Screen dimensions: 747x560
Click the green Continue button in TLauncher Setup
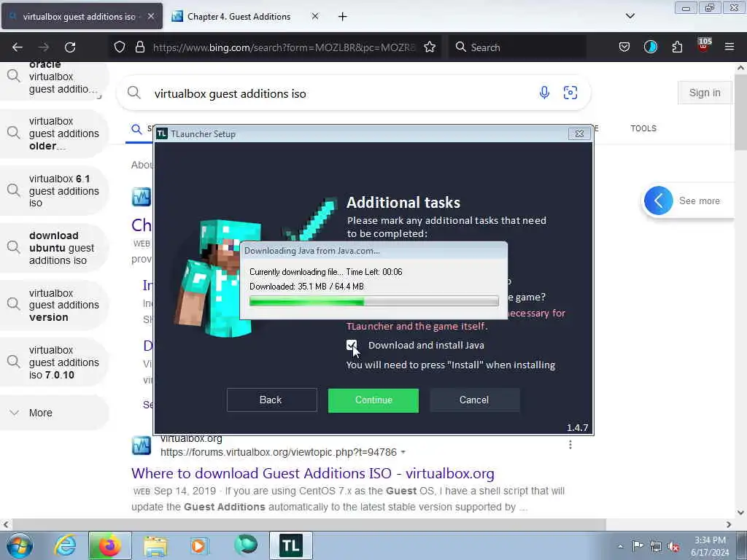373,400
